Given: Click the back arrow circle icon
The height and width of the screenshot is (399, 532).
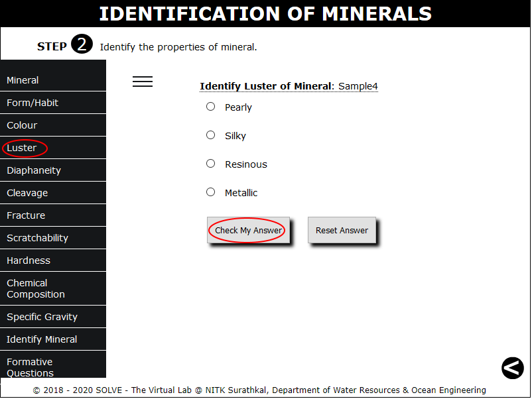Looking at the screenshot, I should 512,368.
